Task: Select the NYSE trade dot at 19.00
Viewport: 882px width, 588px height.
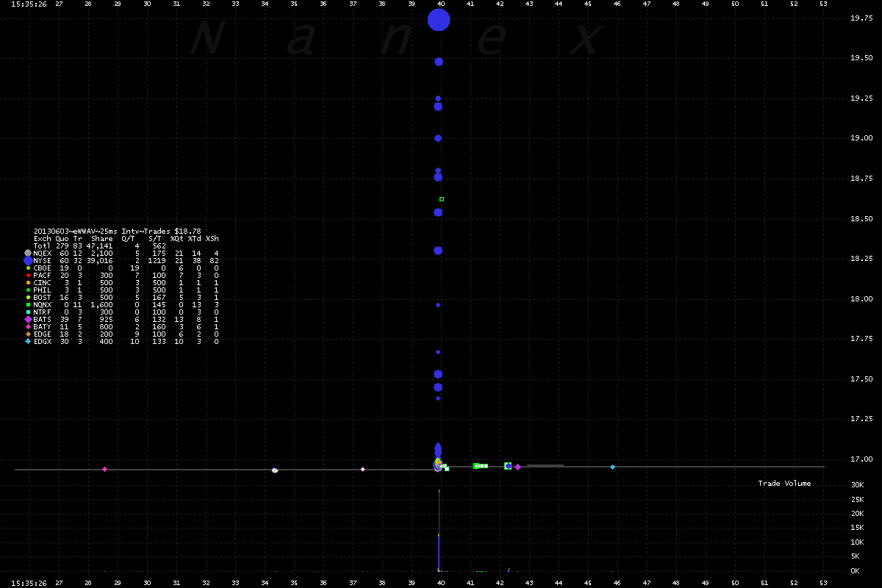Action: 438,138
